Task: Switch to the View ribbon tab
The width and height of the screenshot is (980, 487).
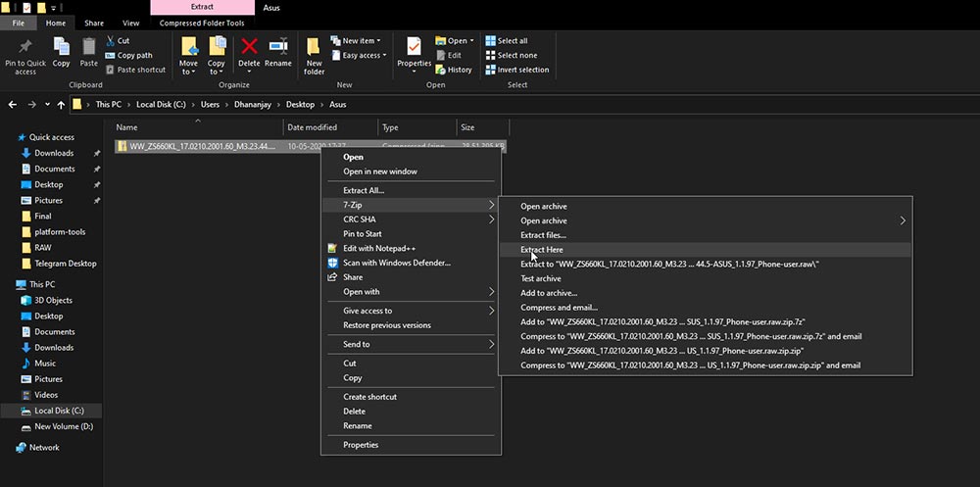Action: coord(130,24)
